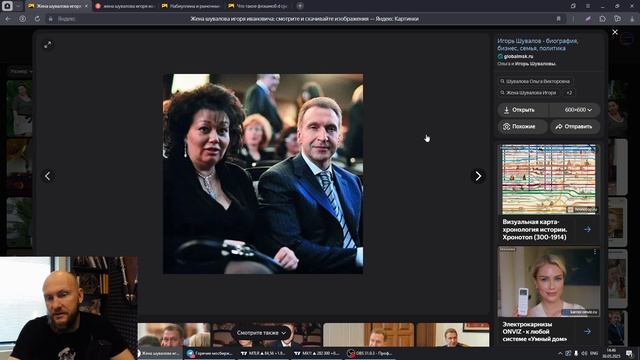This screenshot has height=360, width=640.
Task: Reload the current page
Action: coord(37,19)
